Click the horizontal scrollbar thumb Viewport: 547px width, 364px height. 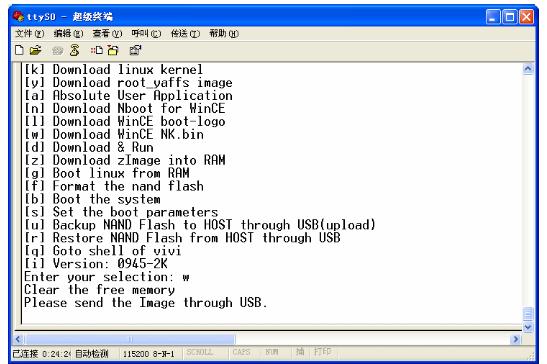click(x=130, y=339)
